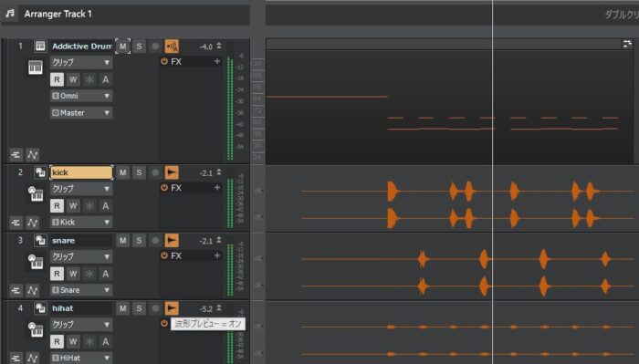Expand Addictive Drums track control arrows
Screen dimensions: 639x364
[x=219, y=46]
